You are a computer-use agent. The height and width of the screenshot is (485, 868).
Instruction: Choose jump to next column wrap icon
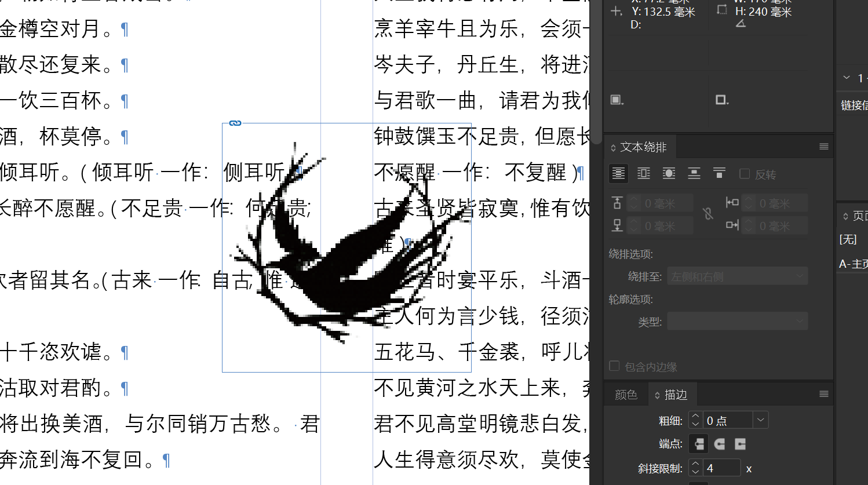719,173
